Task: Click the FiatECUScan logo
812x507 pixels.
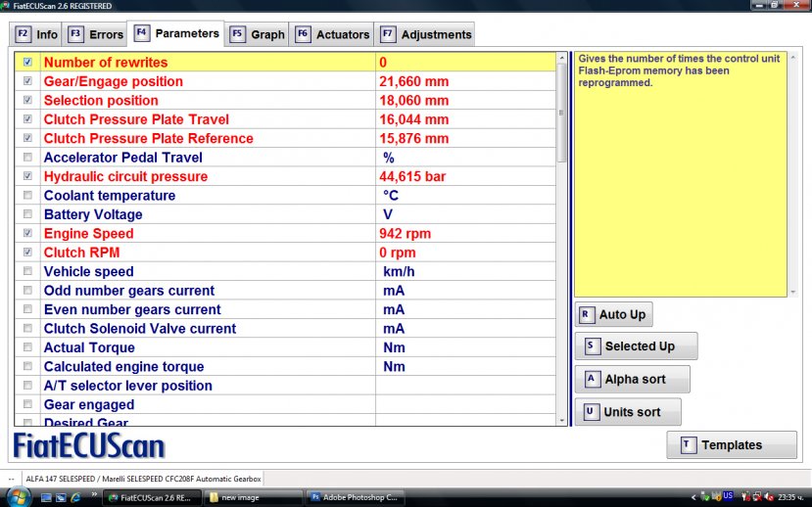Action: coord(89,445)
